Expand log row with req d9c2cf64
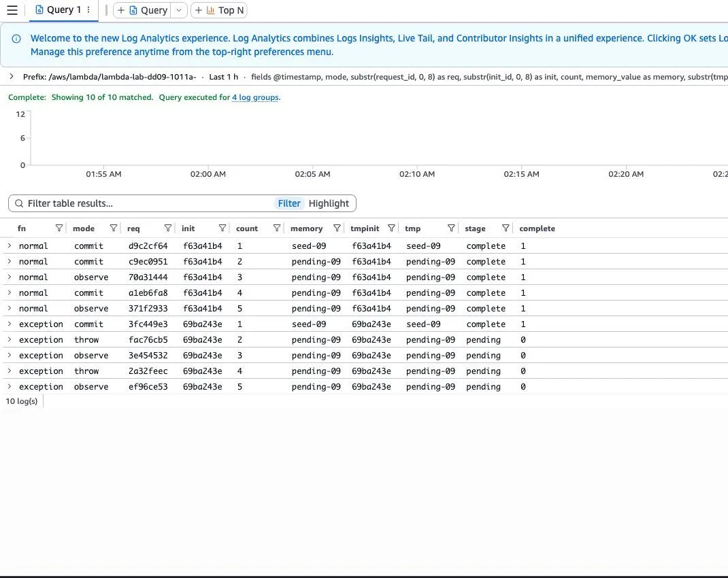Screen dimensions: 728x578 [x=10, y=245]
